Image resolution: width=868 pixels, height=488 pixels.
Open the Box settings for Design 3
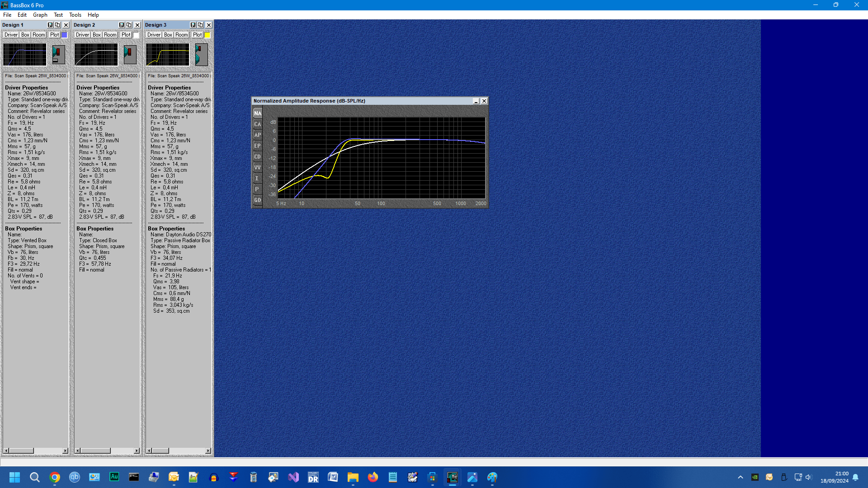(168, 35)
